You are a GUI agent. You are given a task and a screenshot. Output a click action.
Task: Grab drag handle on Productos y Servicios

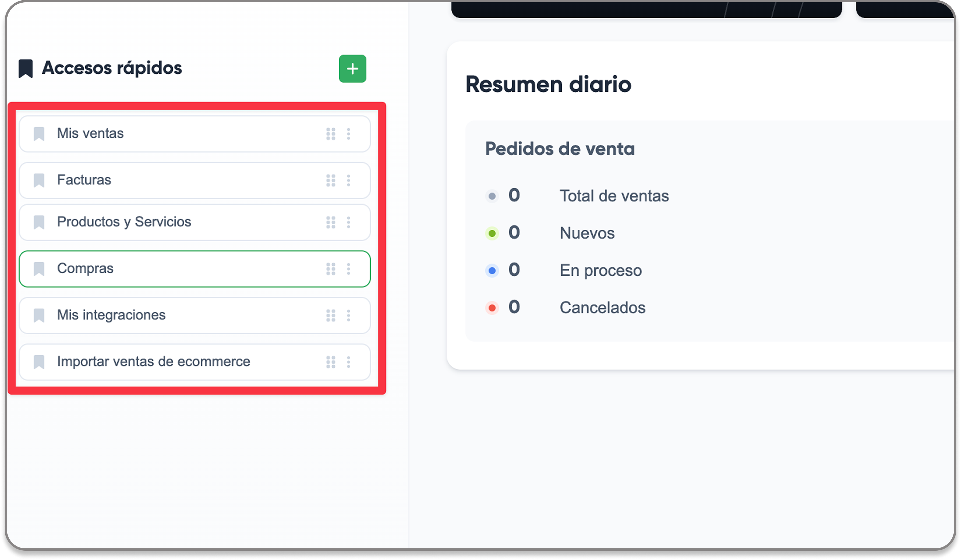pos(331,222)
